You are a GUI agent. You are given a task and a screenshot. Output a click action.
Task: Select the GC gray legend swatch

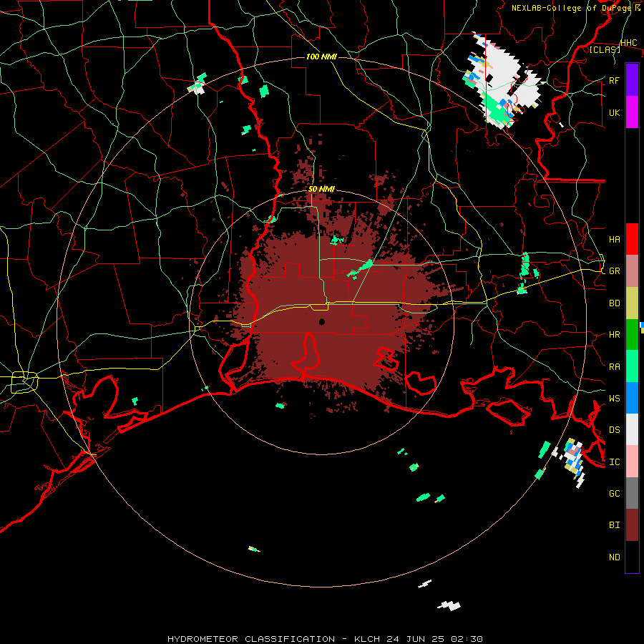pos(632,493)
